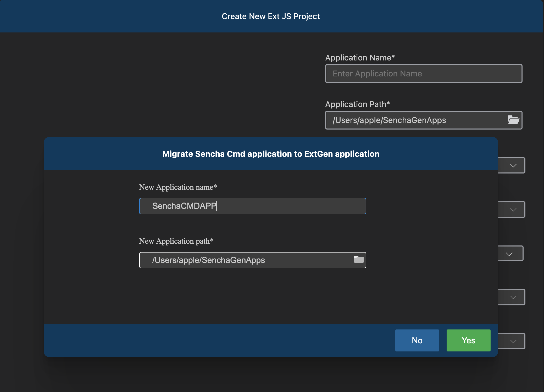This screenshot has width=544, height=392.
Task: Open the bottommost dropdown chevron beside Yes button
Action: tap(513, 341)
